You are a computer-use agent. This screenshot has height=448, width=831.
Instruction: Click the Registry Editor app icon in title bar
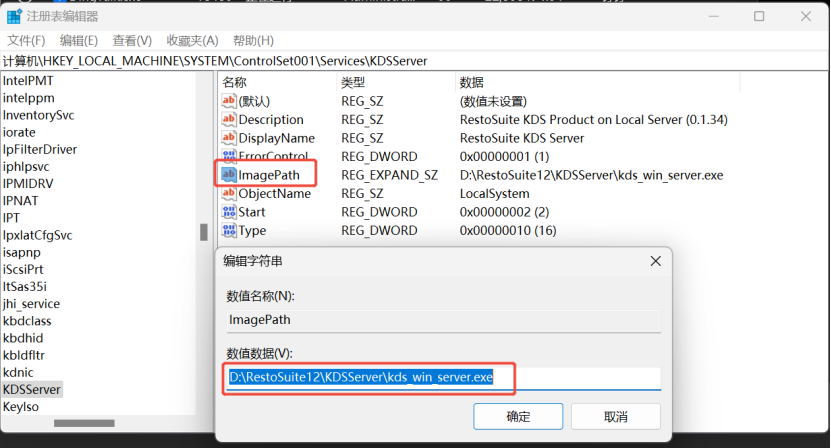(15, 16)
